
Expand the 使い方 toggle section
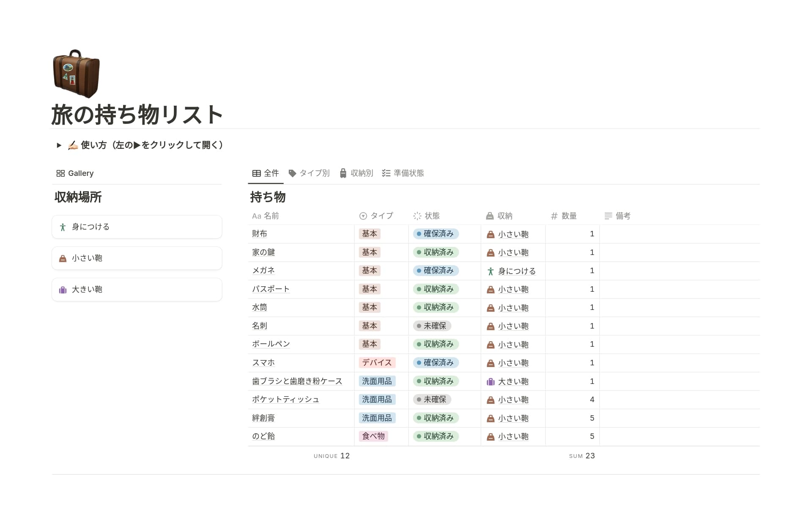pyautogui.click(x=59, y=145)
